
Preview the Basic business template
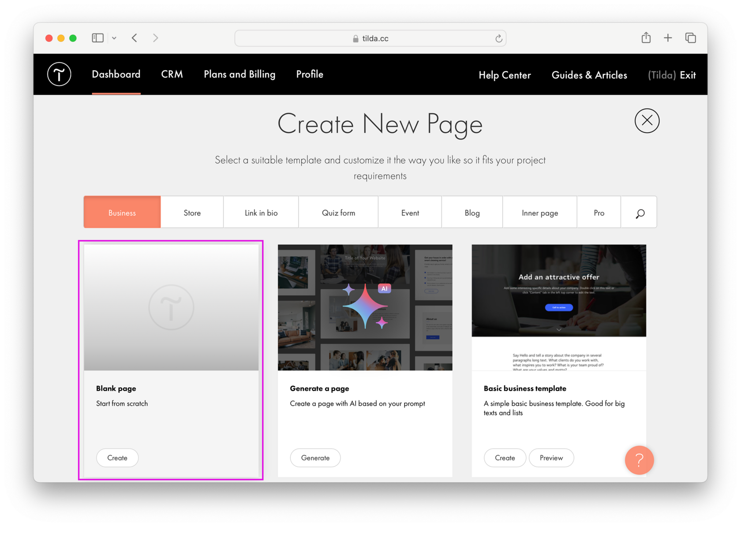coord(551,458)
